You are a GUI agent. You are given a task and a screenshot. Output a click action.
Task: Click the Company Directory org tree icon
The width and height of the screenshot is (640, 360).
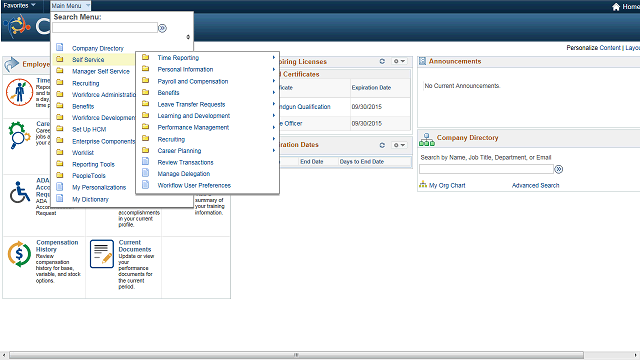coord(427,140)
